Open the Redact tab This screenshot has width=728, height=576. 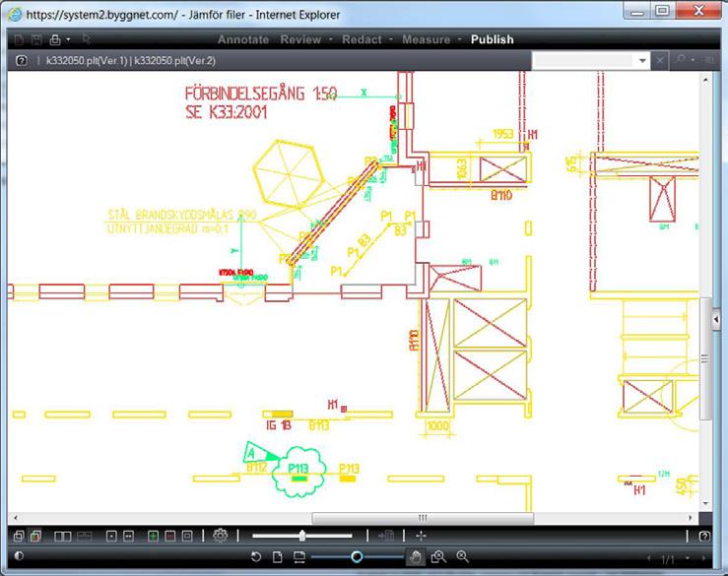pyautogui.click(x=362, y=39)
